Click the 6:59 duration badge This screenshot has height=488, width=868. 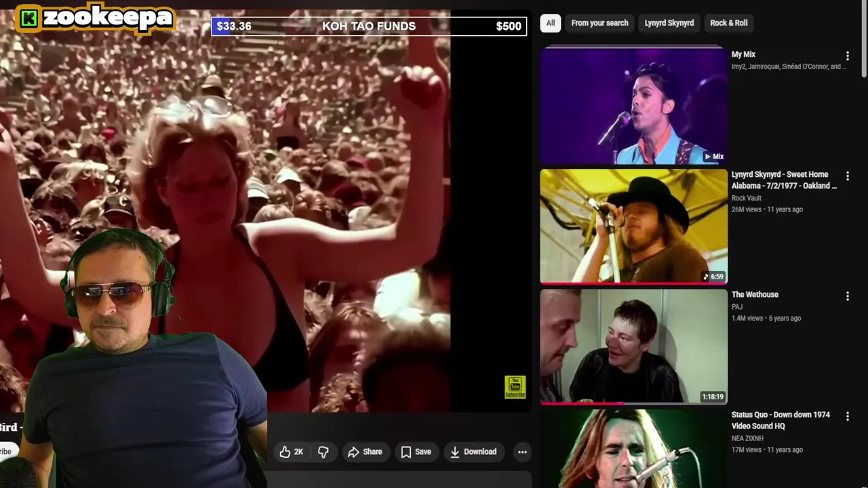pyautogui.click(x=713, y=277)
